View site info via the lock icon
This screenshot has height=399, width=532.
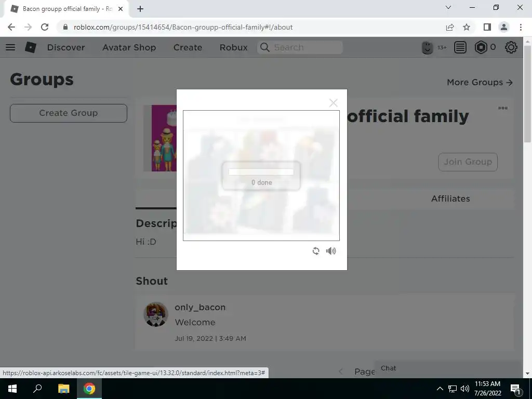tap(65, 27)
